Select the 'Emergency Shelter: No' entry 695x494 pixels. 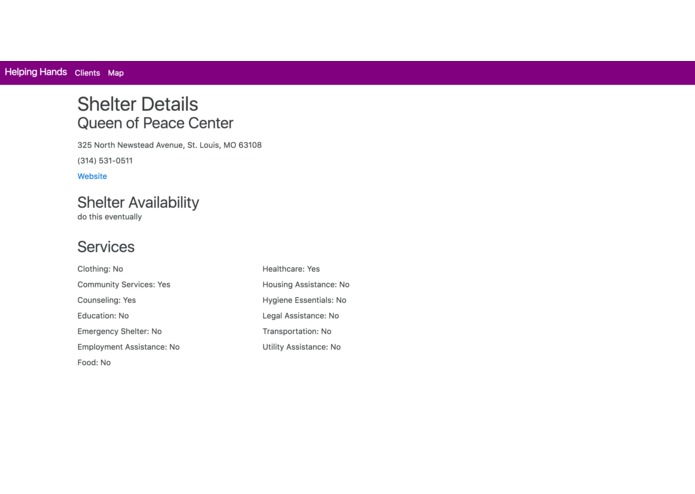119,331
